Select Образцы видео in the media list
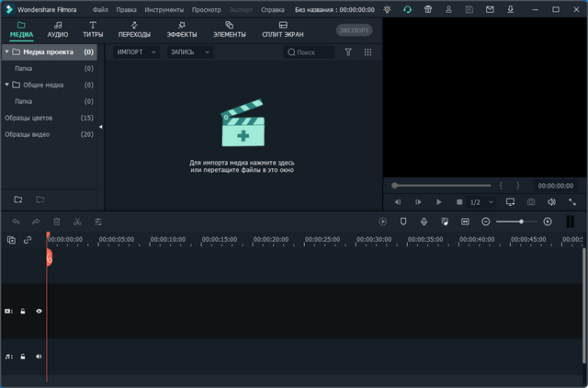This screenshot has width=588, height=388. pyautogui.click(x=28, y=134)
